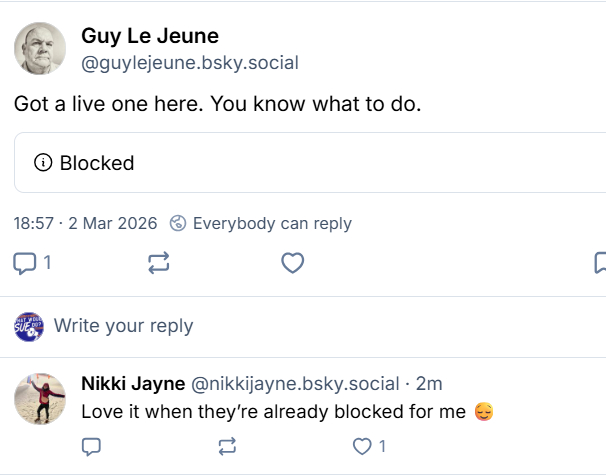Reply to Nikki Jayne's comment

[91, 445]
